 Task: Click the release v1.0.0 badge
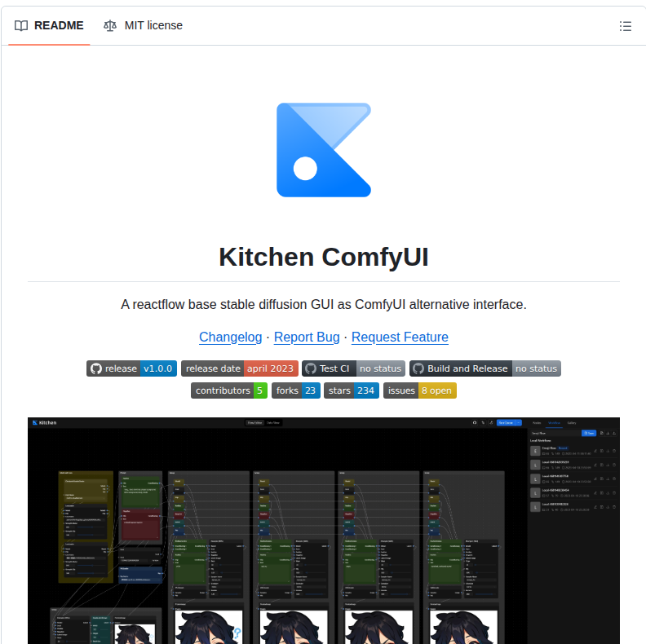[x=131, y=368]
